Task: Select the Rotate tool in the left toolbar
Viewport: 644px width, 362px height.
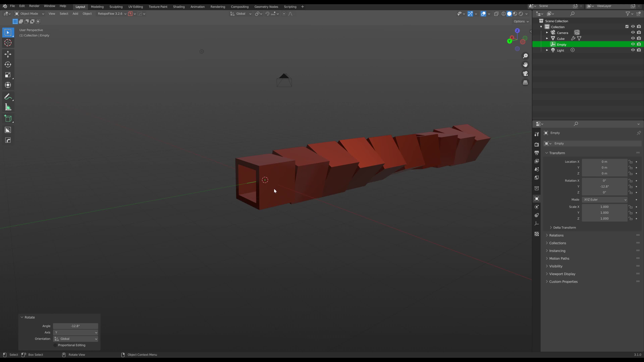Action: pos(8,65)
